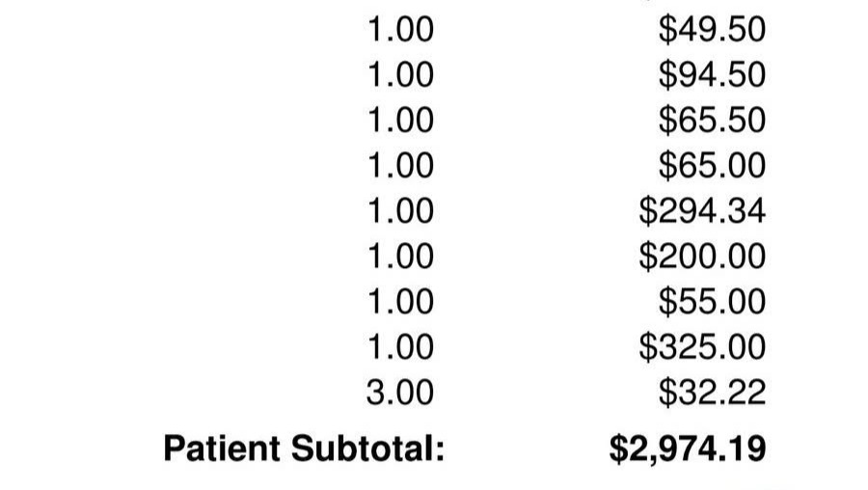Screen dimensions: 868x490
Task: Click quantity 1.00 beside $49.50
Action: (400, 29)
